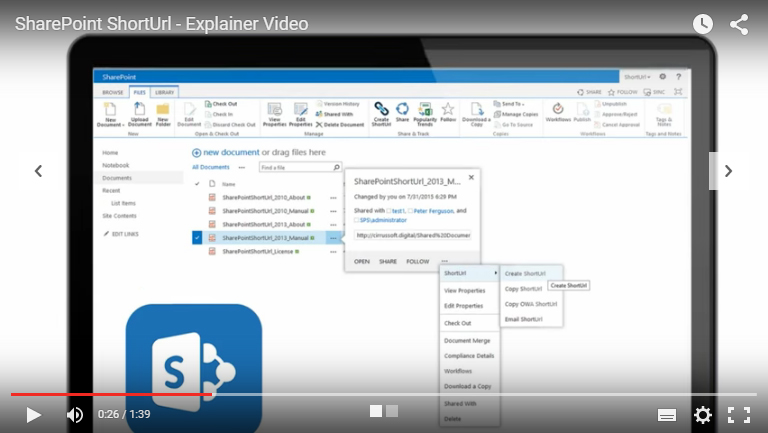
Task: Go to previous video arrow
Action: point(38,171)
